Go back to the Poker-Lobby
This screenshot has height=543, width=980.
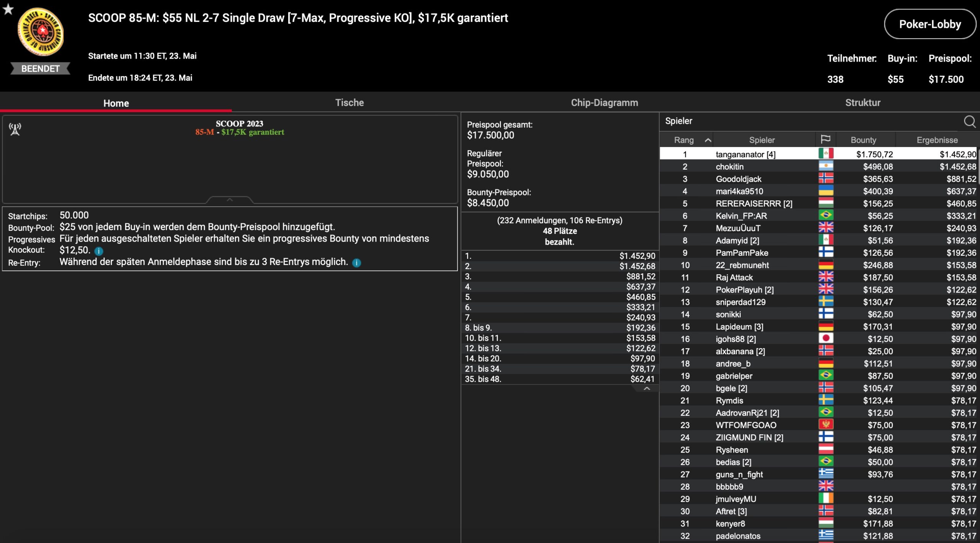[929, 24]
